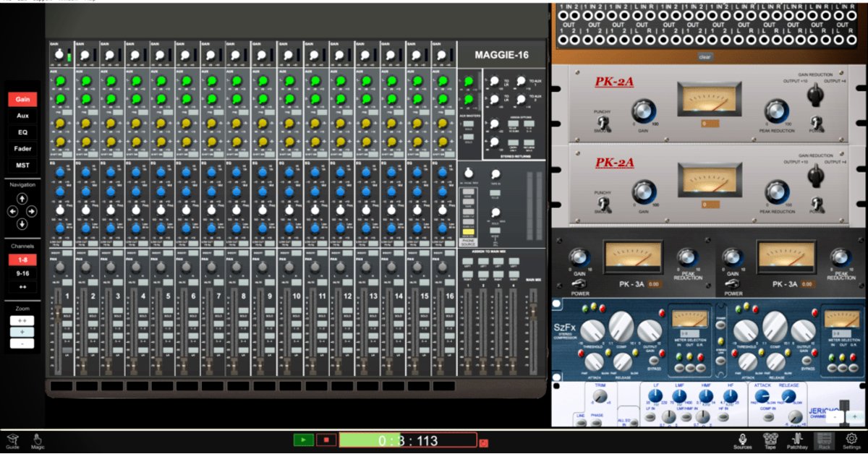Toggle the Jericho Line button
This screenshot has height=454, width=868.
coord(582,424)
